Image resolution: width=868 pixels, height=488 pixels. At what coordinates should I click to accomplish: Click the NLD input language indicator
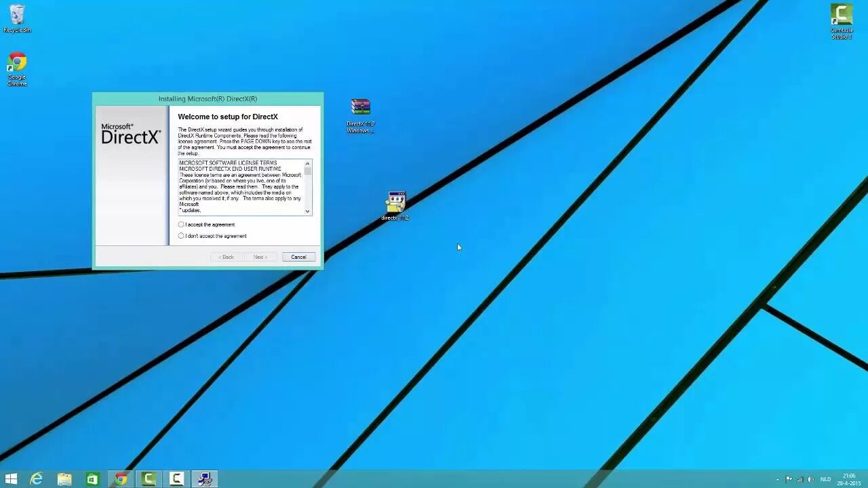825,479
